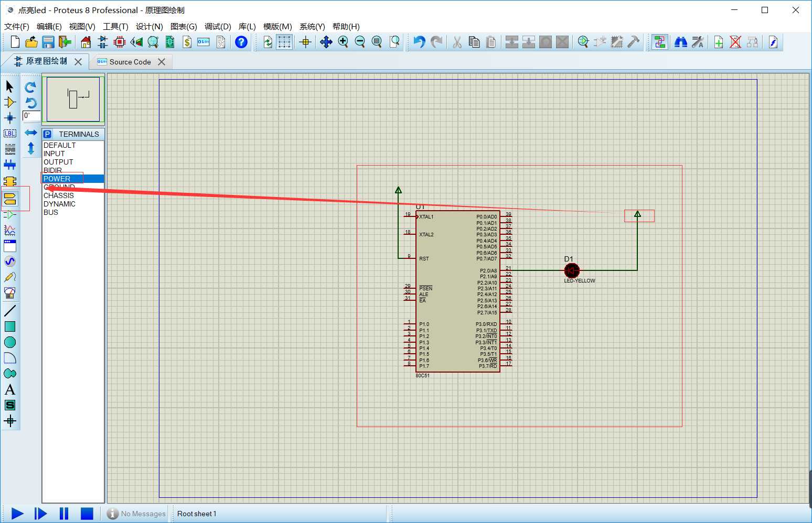
Task: Open the 帮助(H) menu
Action: 346,27
